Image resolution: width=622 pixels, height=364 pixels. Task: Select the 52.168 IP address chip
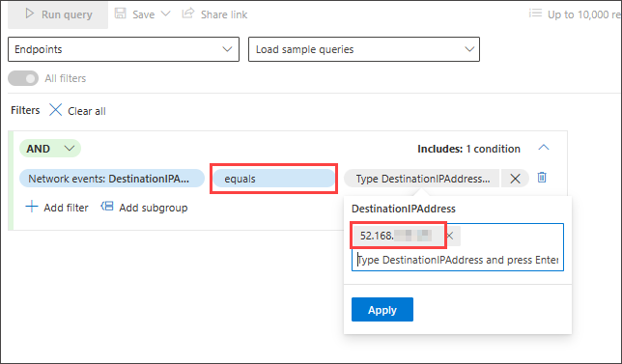click(398, 236)
